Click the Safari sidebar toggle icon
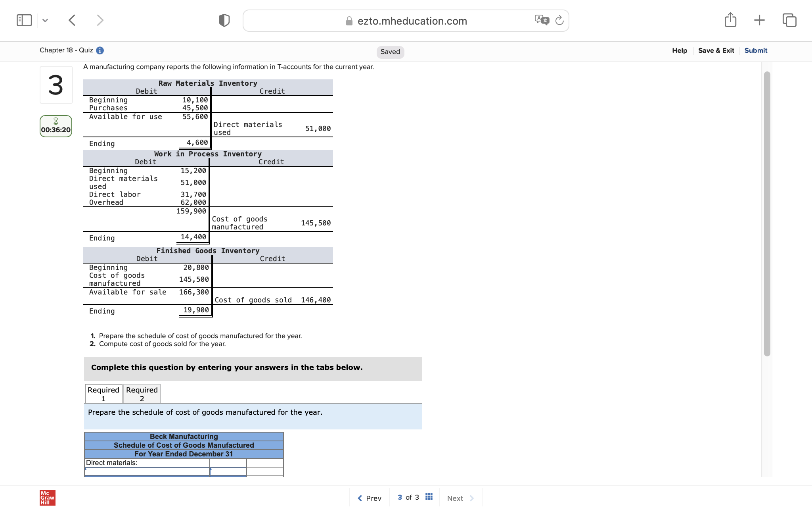The width and height of the screenshot is (812, 508). 24,20
